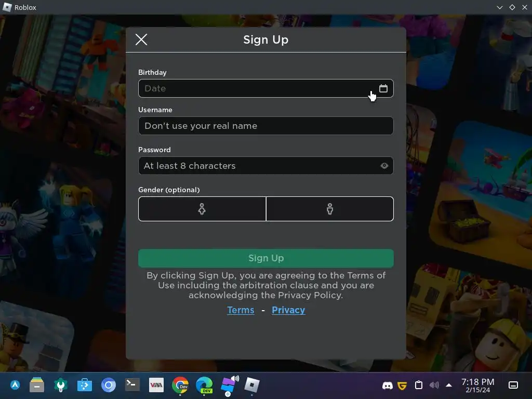
Task: Launch the Discover software store icon
Action: (85, 385)
